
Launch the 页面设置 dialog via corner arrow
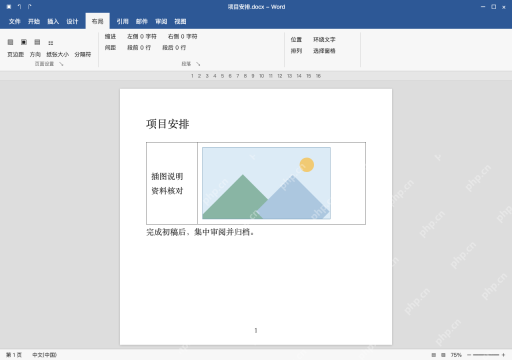[x=61, y=64]
